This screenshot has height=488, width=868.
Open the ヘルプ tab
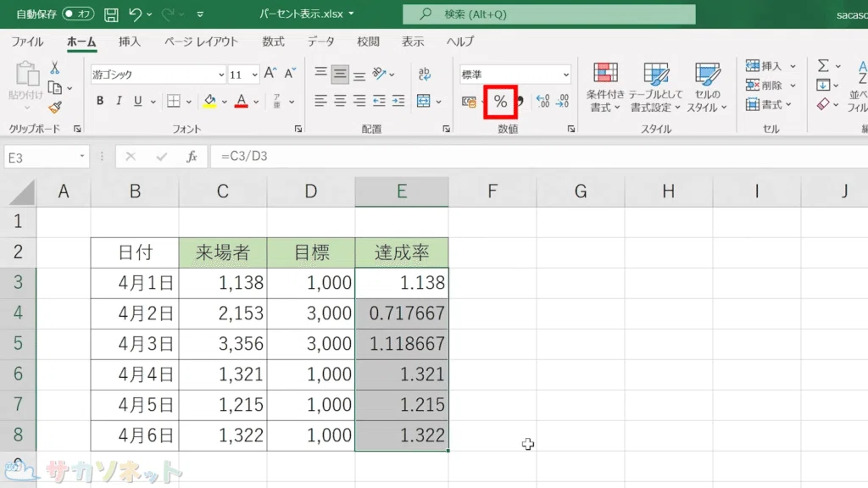click(460, 42)
